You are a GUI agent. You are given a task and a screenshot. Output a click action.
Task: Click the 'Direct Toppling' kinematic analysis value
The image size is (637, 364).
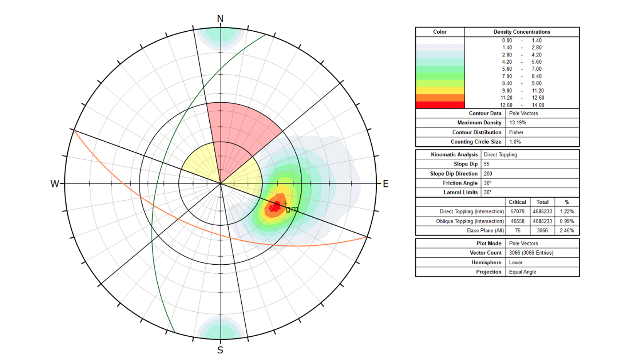click(x=500, y=155)
